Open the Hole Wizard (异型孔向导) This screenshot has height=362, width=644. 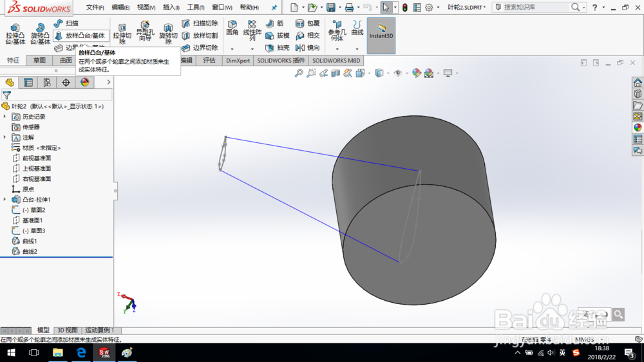145,32
